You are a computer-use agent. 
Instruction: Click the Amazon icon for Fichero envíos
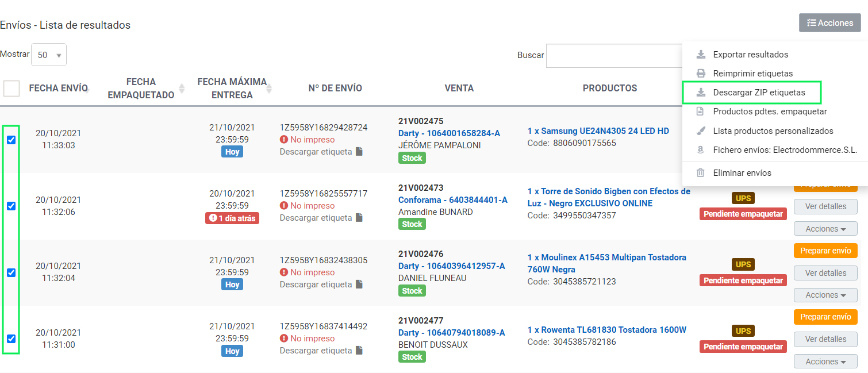[701, 149]
